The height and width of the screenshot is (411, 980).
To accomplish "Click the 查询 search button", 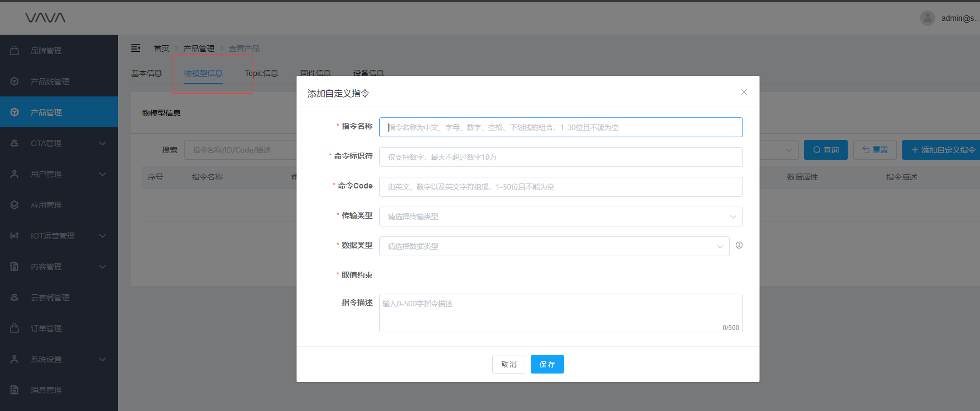I will coord(826,150).
